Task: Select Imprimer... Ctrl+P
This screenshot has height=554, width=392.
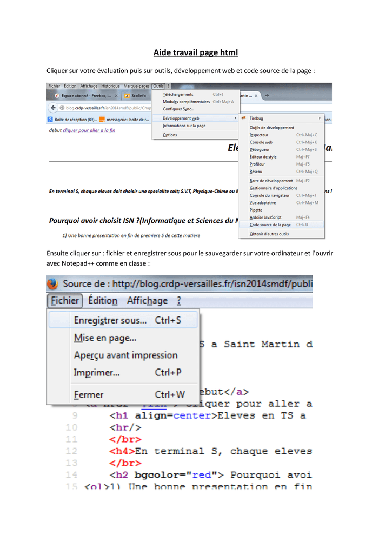Action: (123, 372)
